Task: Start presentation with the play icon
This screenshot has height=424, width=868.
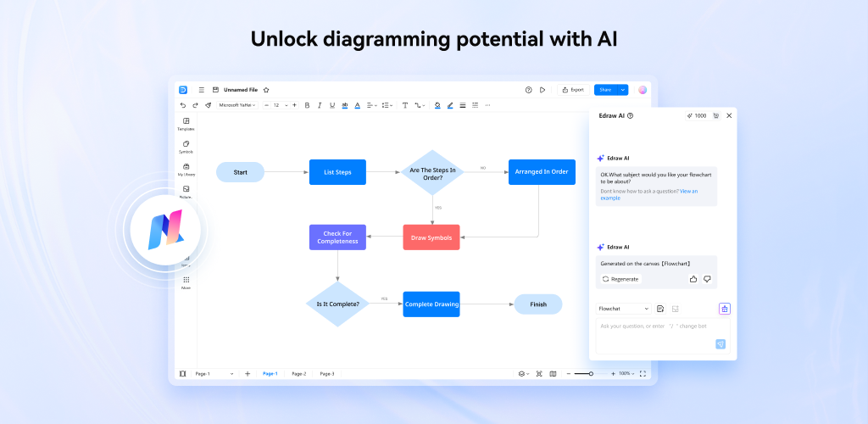Action: [542, 90]
